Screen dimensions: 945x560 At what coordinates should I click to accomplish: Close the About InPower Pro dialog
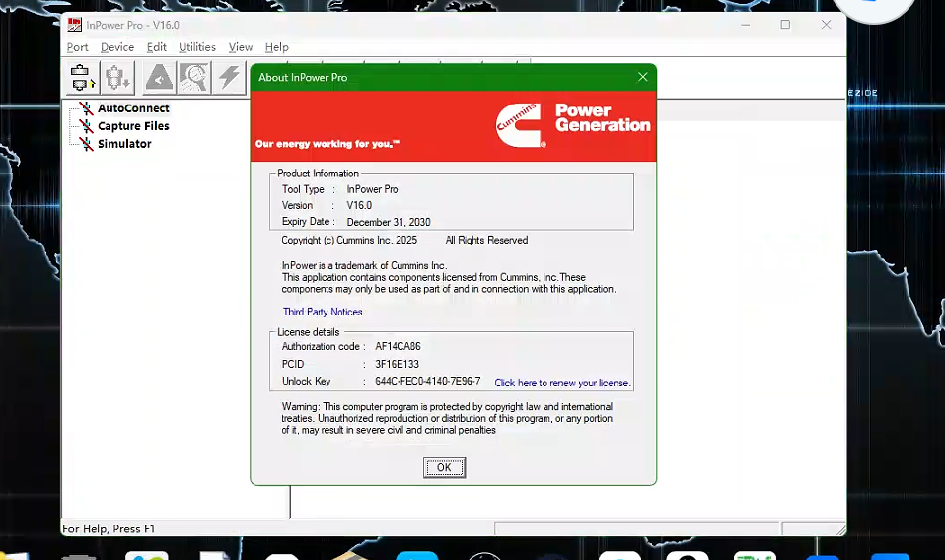642,77
